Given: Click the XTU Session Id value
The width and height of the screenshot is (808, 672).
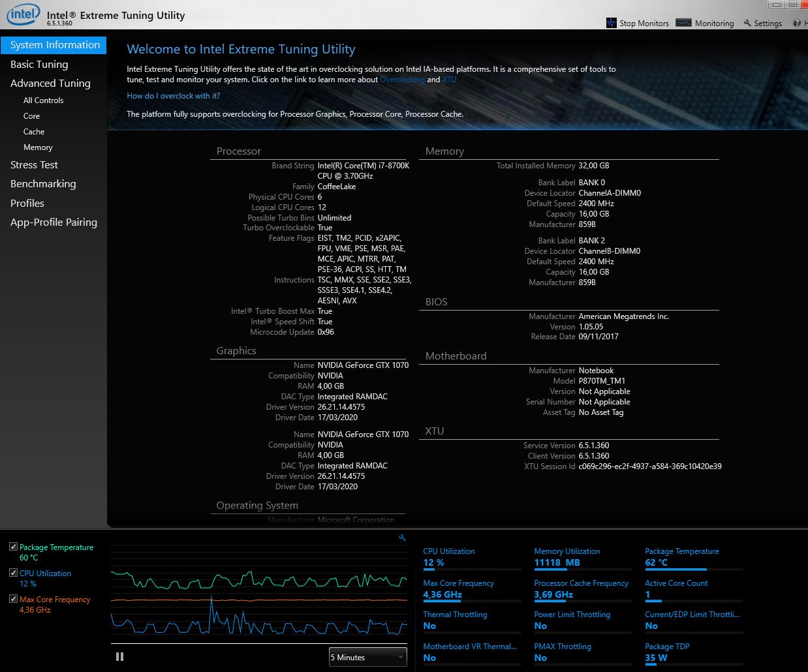Looking at the screenshot, I should click(x=650, y=466).
